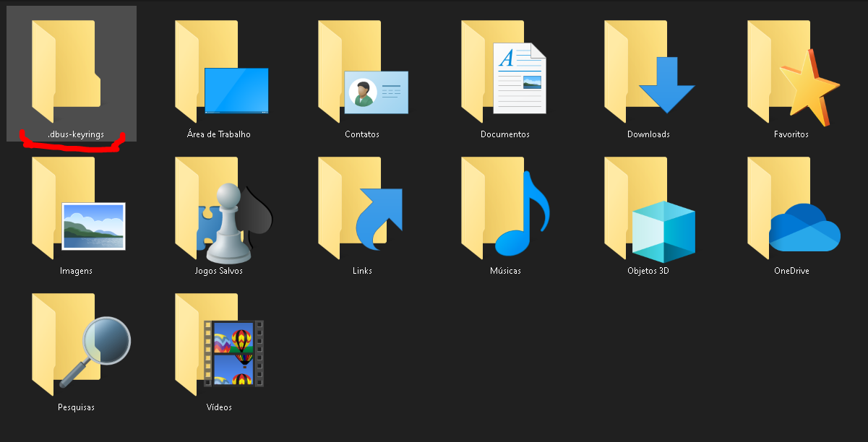The height and width of the screenshot is (442, 868).
Task: Click the ".dbus-keyrings" file name label
Action: coord(76,134)
